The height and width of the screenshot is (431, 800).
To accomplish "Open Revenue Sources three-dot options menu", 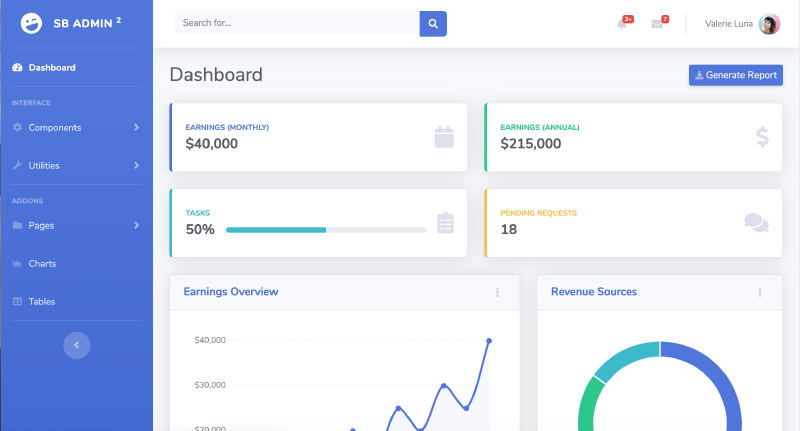I will (x=759, y=292).
